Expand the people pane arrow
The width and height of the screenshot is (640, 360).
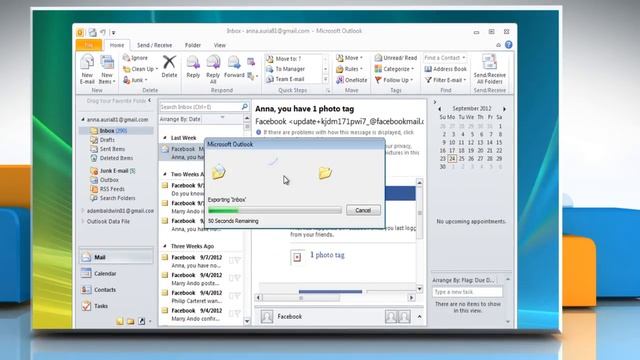pos(419,316)
